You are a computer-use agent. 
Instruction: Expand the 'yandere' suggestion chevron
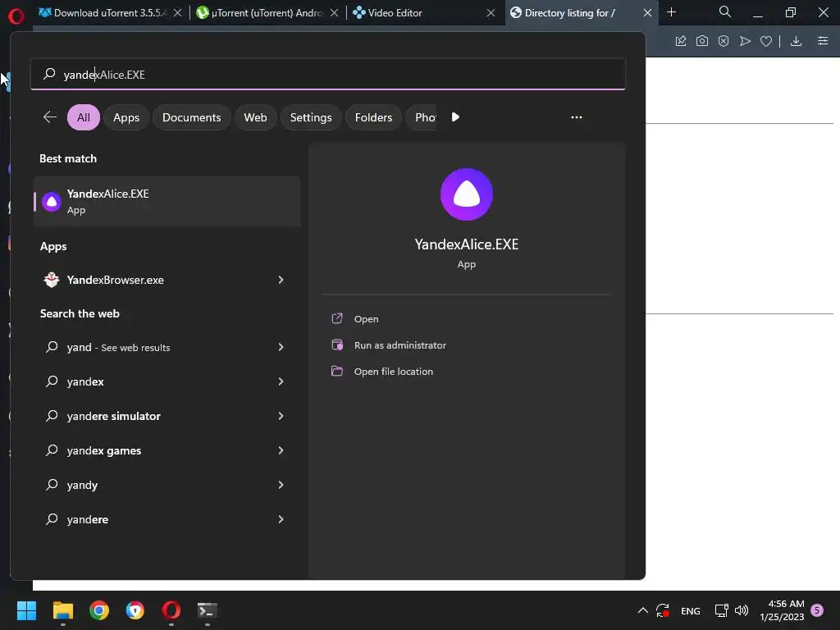(x=281, y=519)
